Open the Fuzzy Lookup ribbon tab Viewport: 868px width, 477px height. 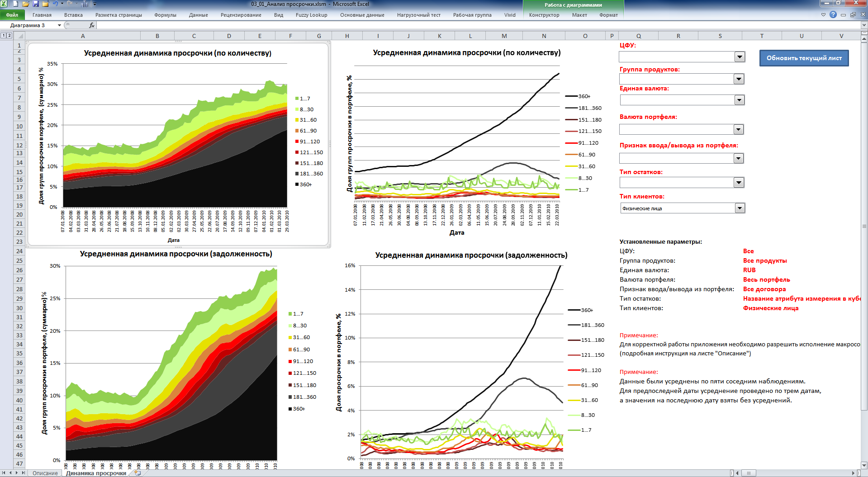[311, 15]
